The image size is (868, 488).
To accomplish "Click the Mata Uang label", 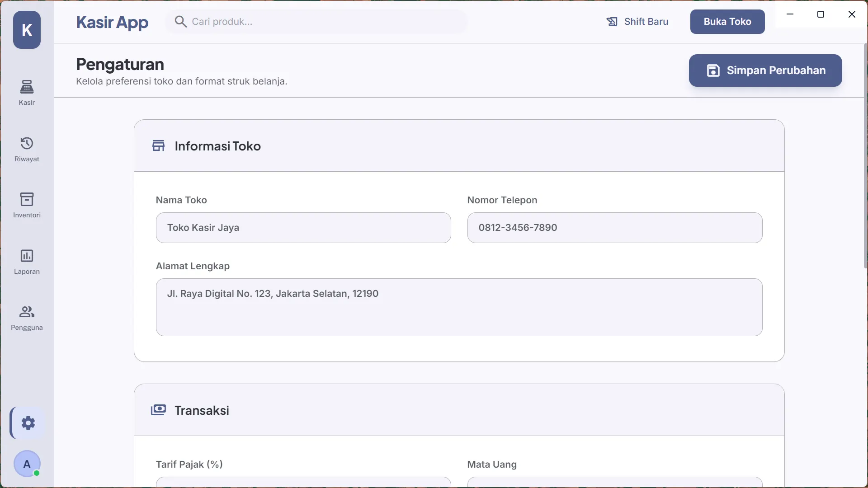I will point(492,465).
